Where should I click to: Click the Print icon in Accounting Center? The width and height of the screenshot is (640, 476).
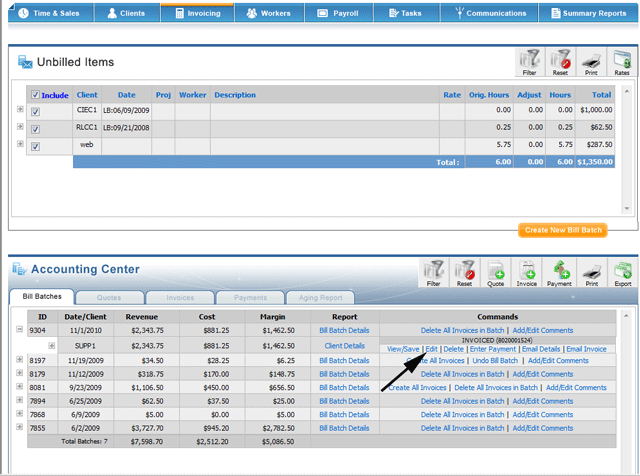click(592, 273)
